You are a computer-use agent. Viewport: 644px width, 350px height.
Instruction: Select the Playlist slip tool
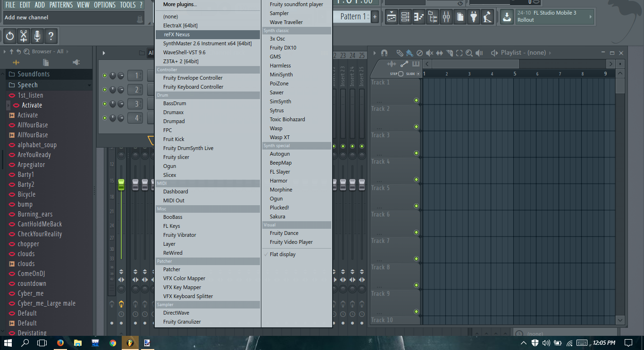click(x=439, y=53)
